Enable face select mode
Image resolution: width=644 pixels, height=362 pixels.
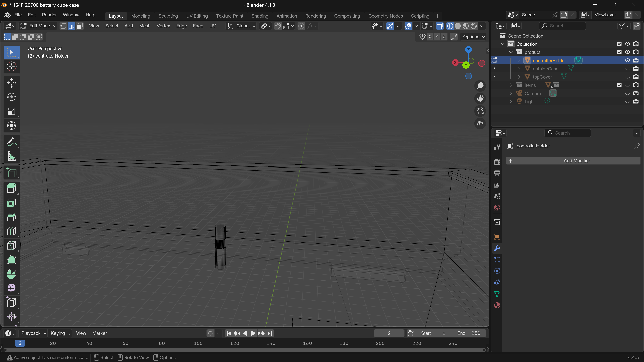[80, 26]
